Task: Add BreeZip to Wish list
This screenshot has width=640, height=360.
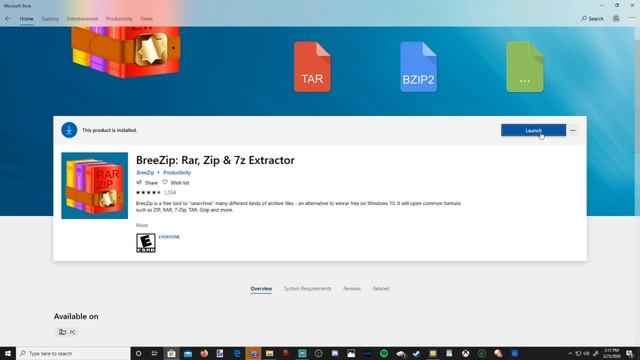Action: [176, 182]
